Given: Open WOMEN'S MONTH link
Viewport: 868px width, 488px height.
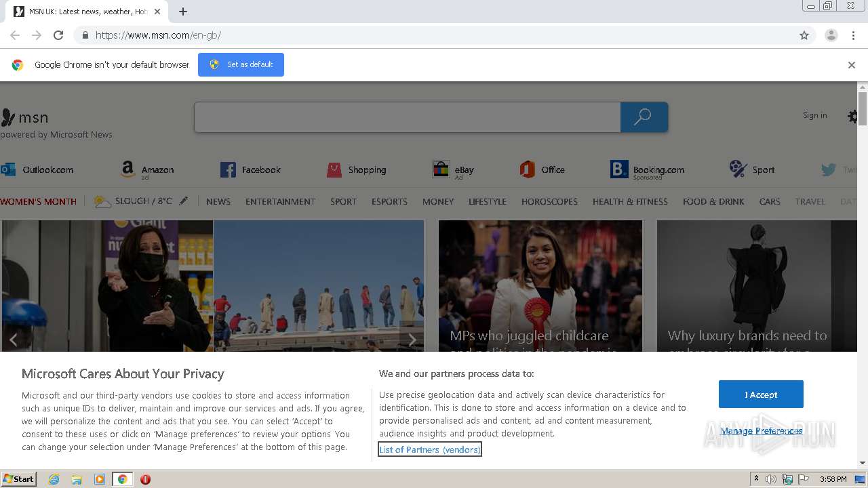Looking at the screenshot, I should 39,201.
